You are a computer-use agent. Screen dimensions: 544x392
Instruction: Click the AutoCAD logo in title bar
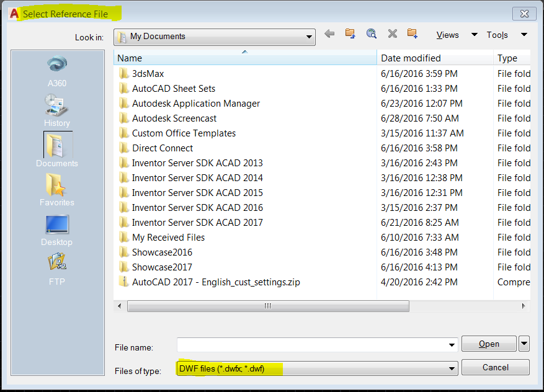14,14
